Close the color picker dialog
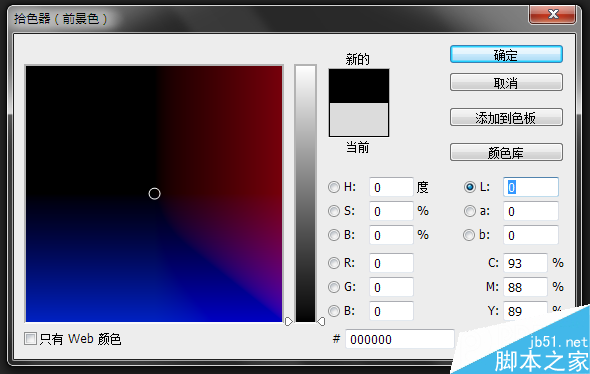The image size is (590, 374). (552, 14)
